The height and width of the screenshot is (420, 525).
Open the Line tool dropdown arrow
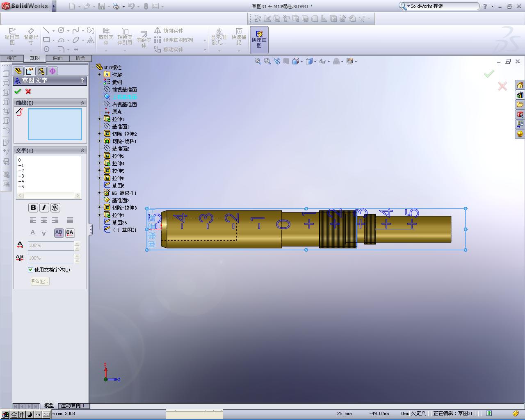tap(53, 31)
